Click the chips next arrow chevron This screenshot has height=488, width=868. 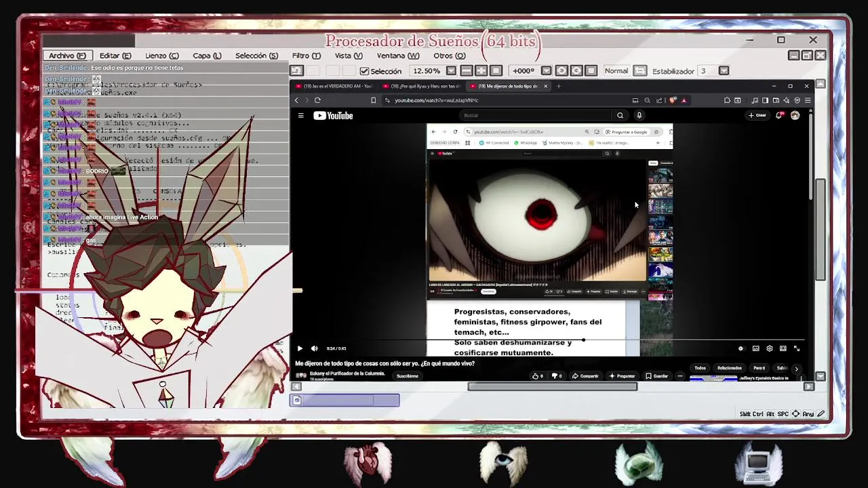tap(797, 369)
